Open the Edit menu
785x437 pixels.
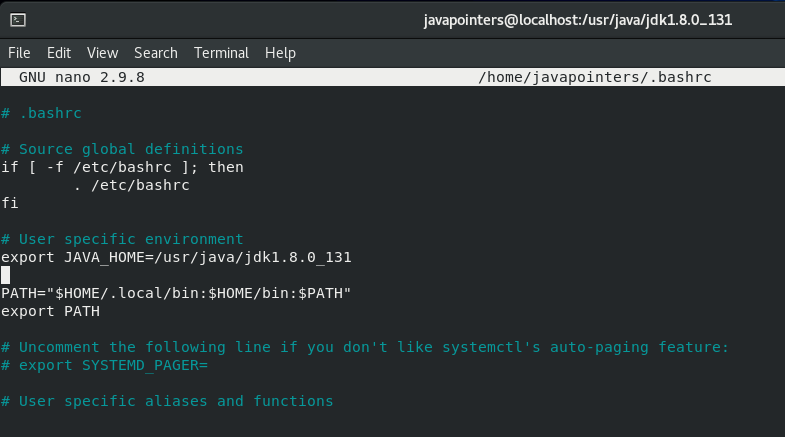tap(59, 53)
